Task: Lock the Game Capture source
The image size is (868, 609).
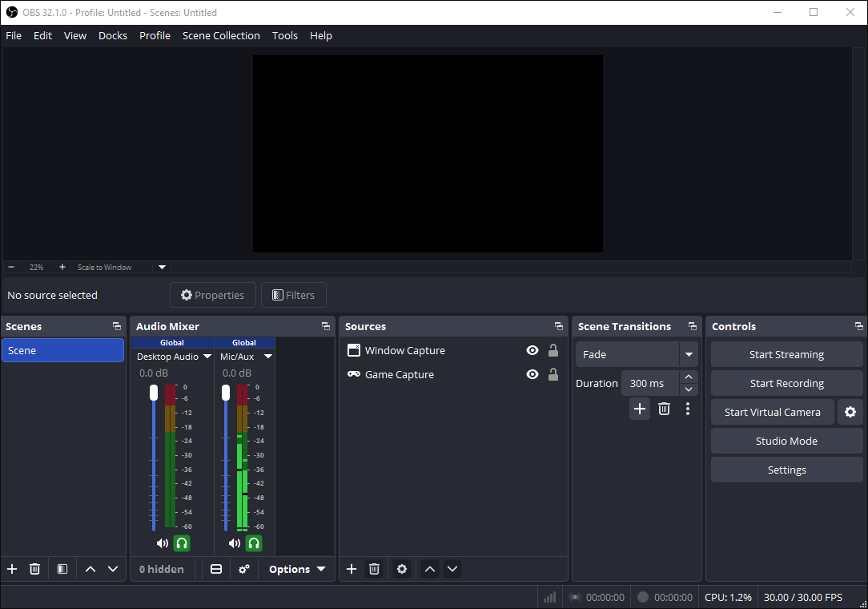Action: coord(553,374)
